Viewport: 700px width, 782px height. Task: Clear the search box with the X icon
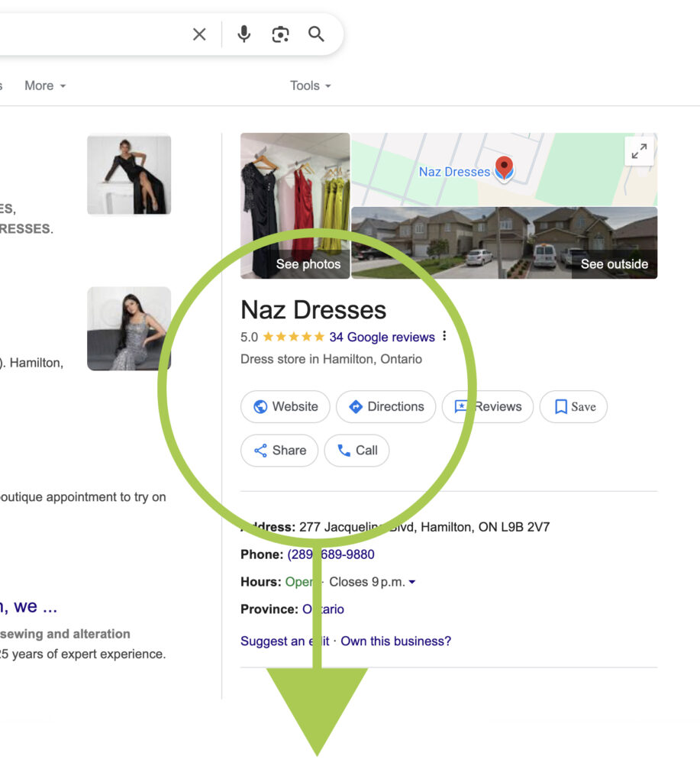[x=199, y=34]
